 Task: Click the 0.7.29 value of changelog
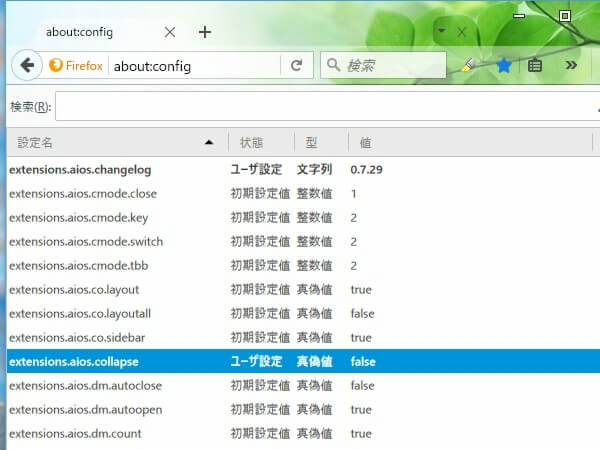pos(366,170)
